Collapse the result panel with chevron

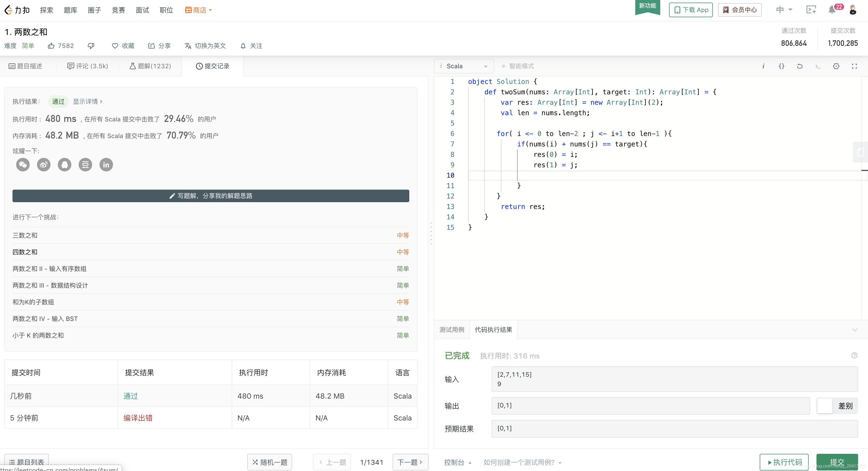[x=855, y=330]
